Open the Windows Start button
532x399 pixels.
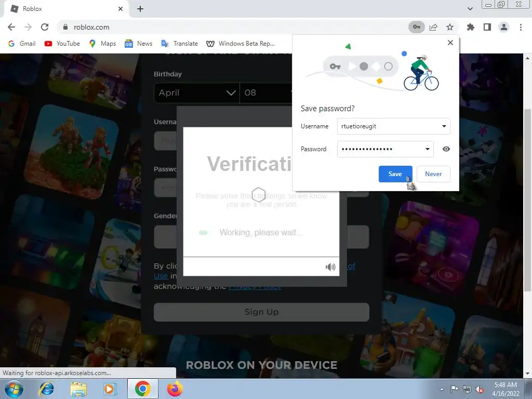coord(14,389)
